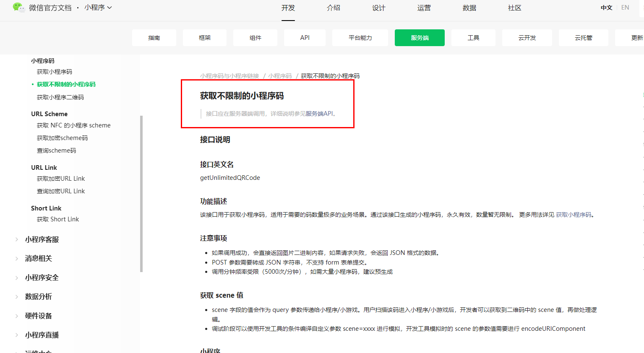
Task: Open sidebar item 获取小程序二维码
Action: (60, 97)
